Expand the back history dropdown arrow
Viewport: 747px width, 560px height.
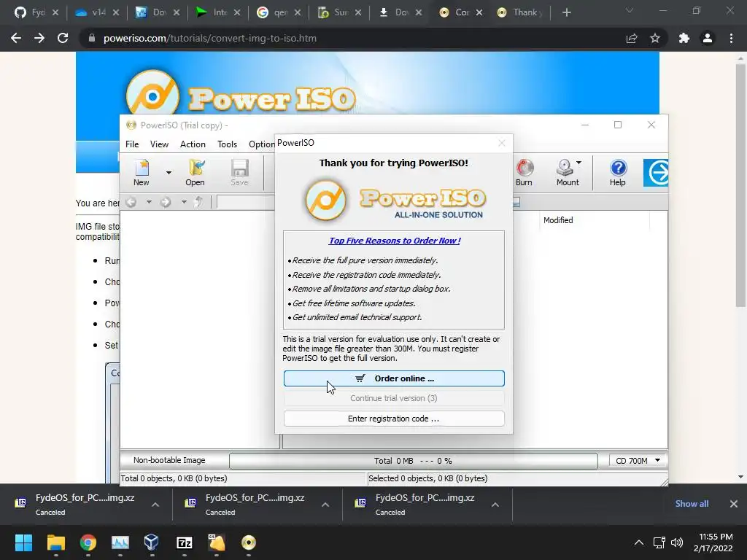149,202
